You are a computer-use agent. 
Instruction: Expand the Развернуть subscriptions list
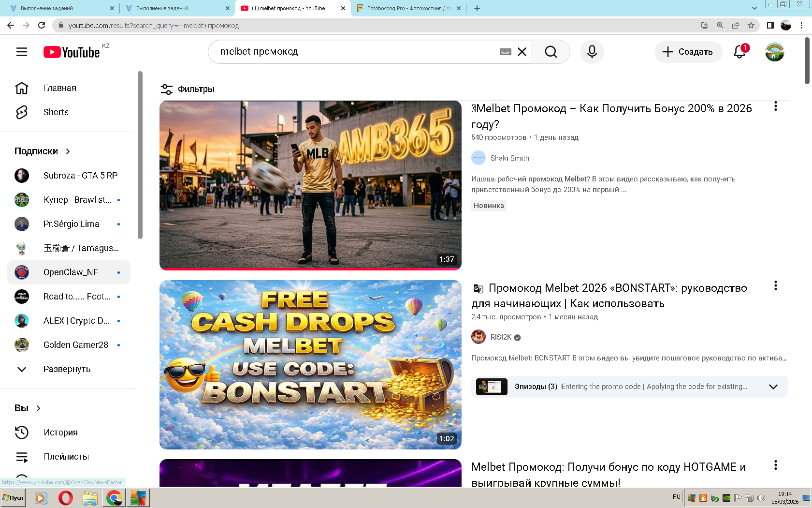pyautogui.click(x=67, y=369)
